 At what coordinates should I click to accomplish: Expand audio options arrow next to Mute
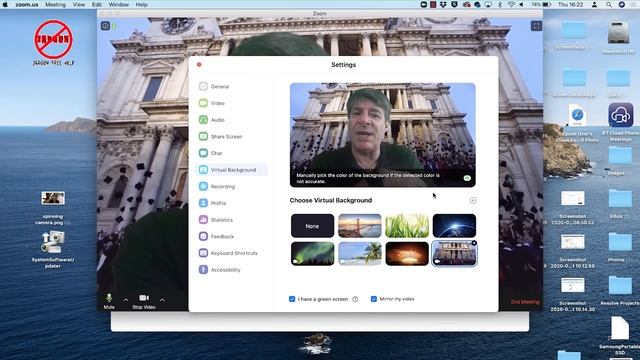point(126,300)
